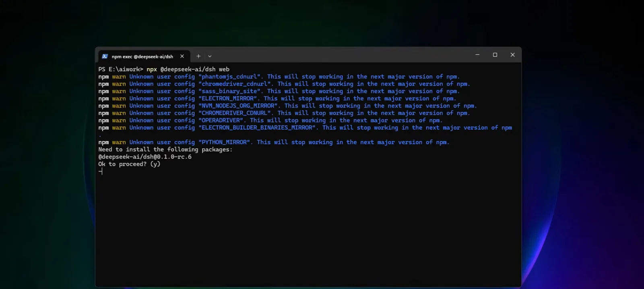
Task: Click the "Ok to proceed? (y)" prompt
Action: 129,164
